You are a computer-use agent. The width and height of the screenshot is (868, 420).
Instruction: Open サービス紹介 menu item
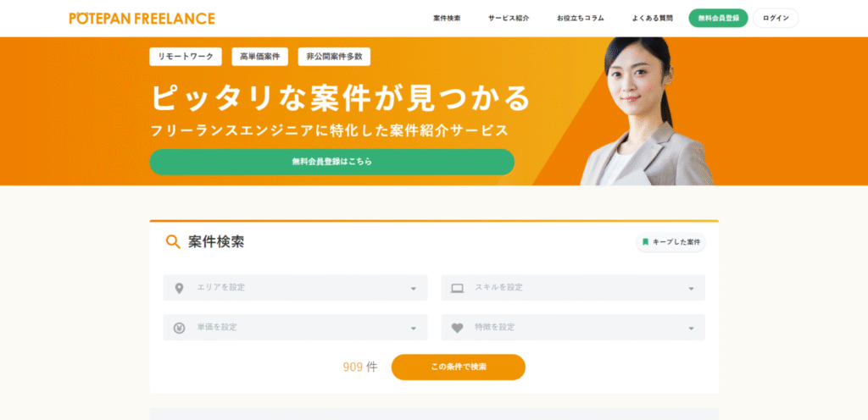click(509, 19)
